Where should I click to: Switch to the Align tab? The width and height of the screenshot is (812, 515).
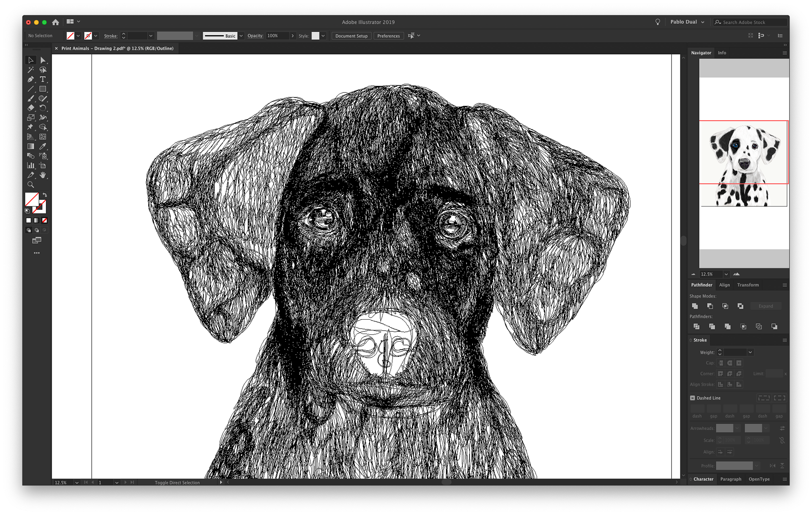pyautogui.click(x=724, y=285)
